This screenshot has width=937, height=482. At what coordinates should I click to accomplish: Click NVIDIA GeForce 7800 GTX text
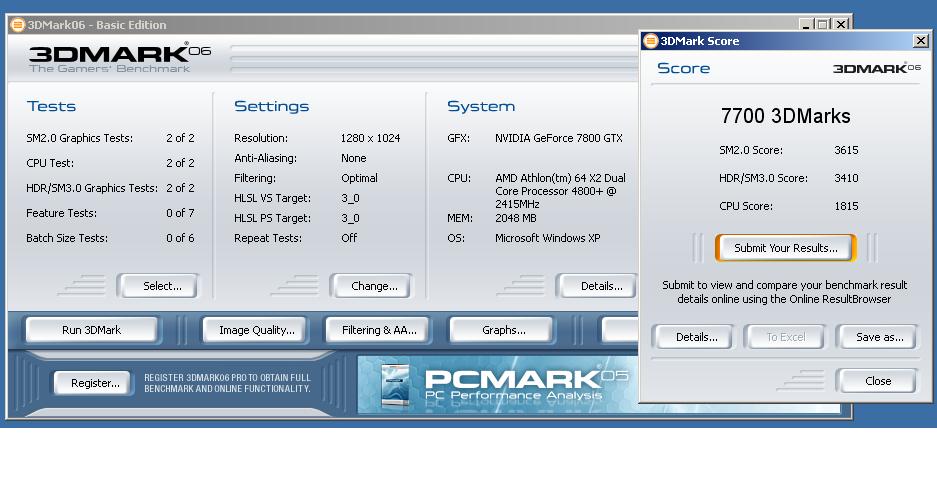(x=559, y=138)
